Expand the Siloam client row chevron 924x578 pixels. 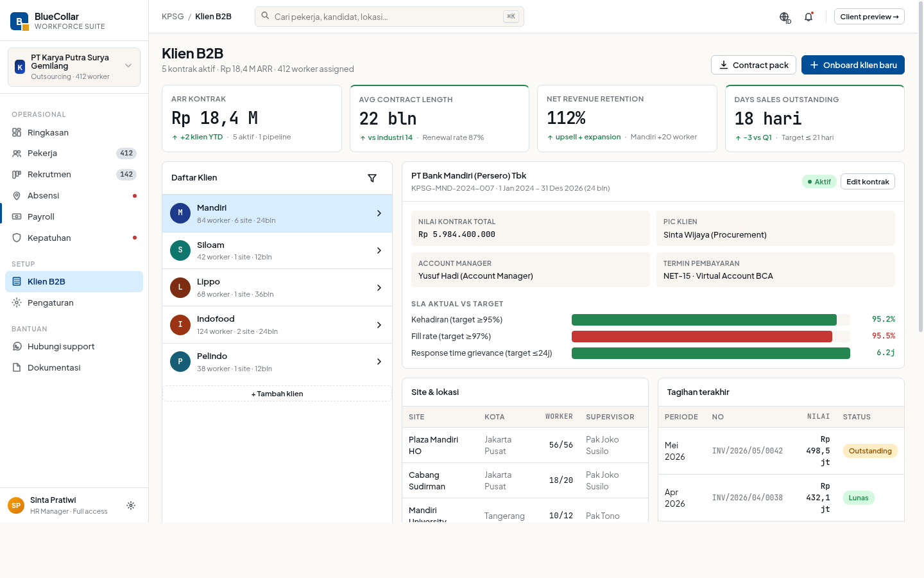379,250
